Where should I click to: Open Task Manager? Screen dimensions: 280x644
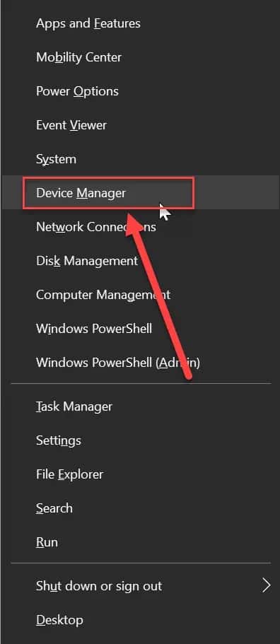[x=140, y=406]
